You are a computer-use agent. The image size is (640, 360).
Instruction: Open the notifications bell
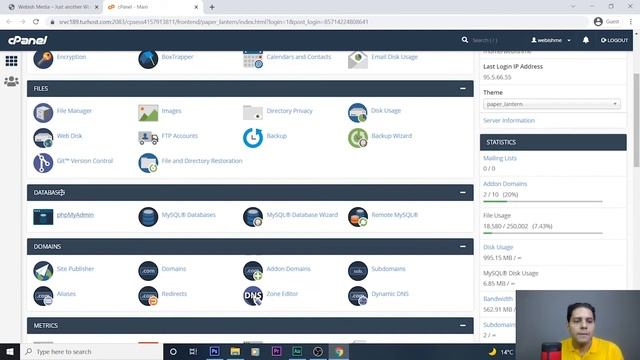coord(586,40)
